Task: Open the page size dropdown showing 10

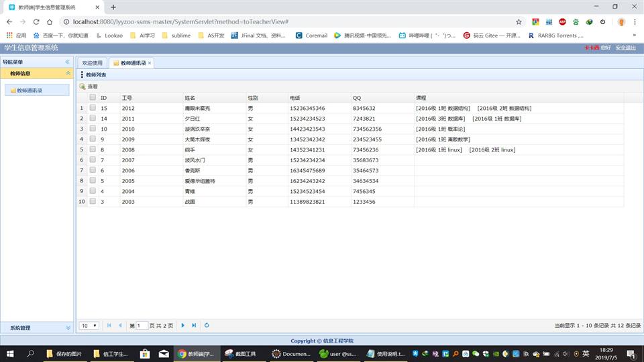Action: coord(88,325)
